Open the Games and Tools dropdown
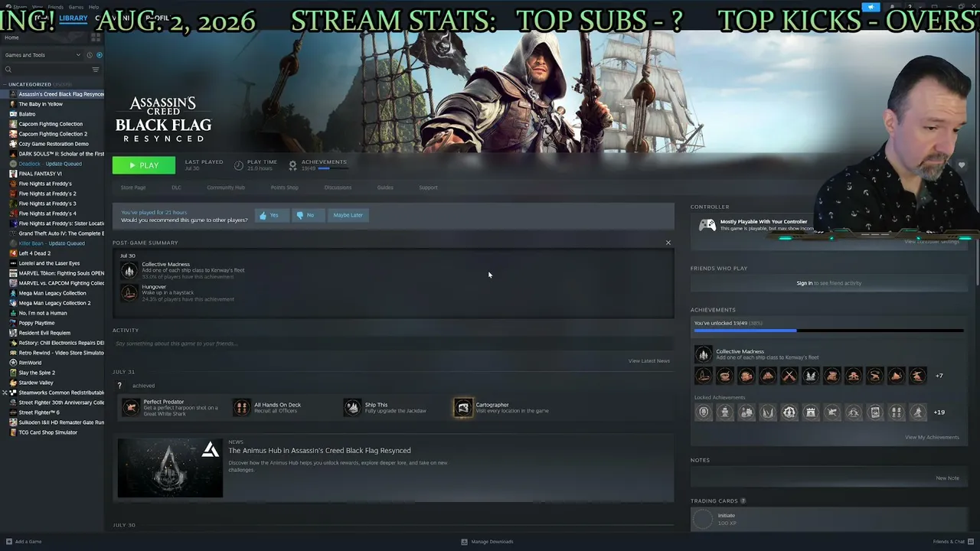 (x=42, y=55)
